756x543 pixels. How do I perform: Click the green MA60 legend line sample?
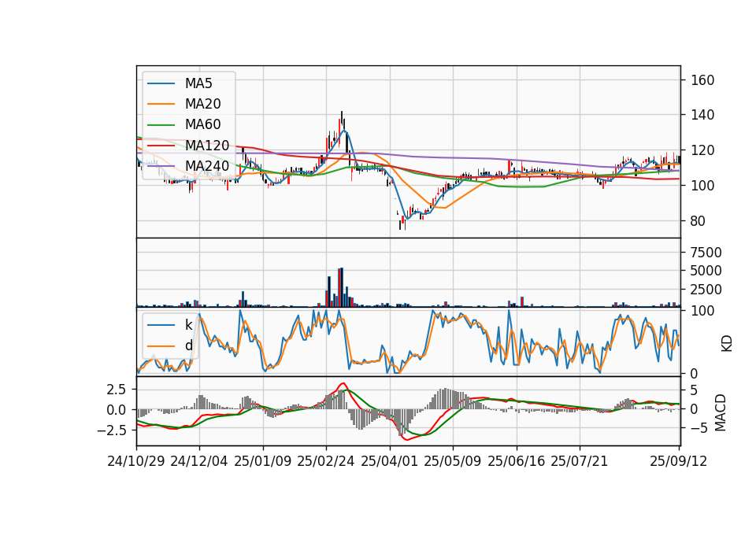(x=161, y=125)
